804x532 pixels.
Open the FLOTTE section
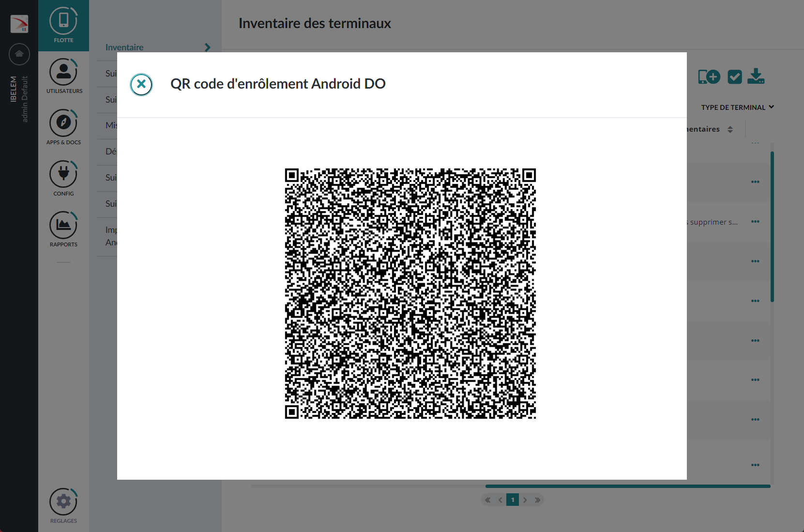click(x=63, y=25)
